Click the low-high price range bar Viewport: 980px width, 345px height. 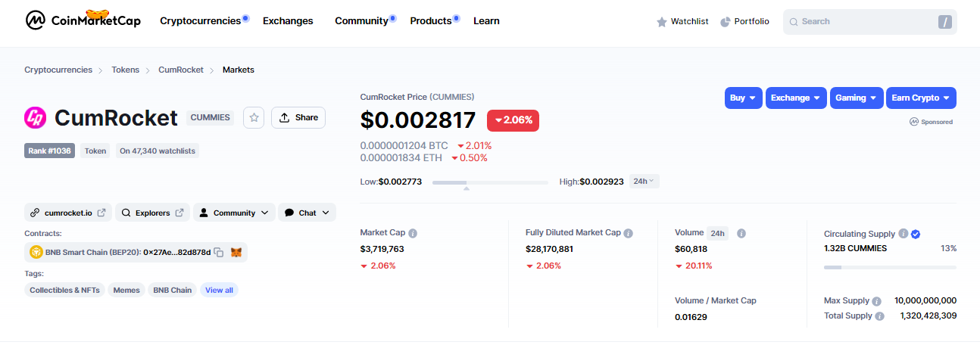coord(490,182)
